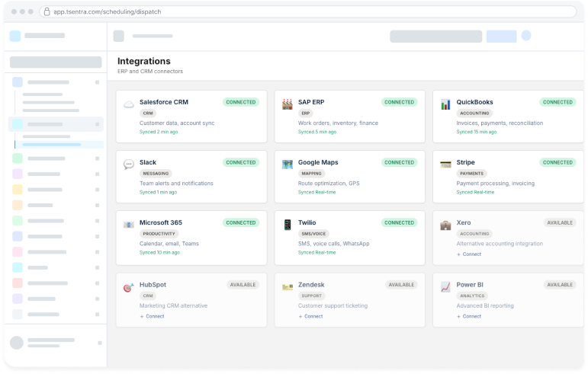
Task: Click the Salesforce CRM Connected badge
Action: (241, 102)
